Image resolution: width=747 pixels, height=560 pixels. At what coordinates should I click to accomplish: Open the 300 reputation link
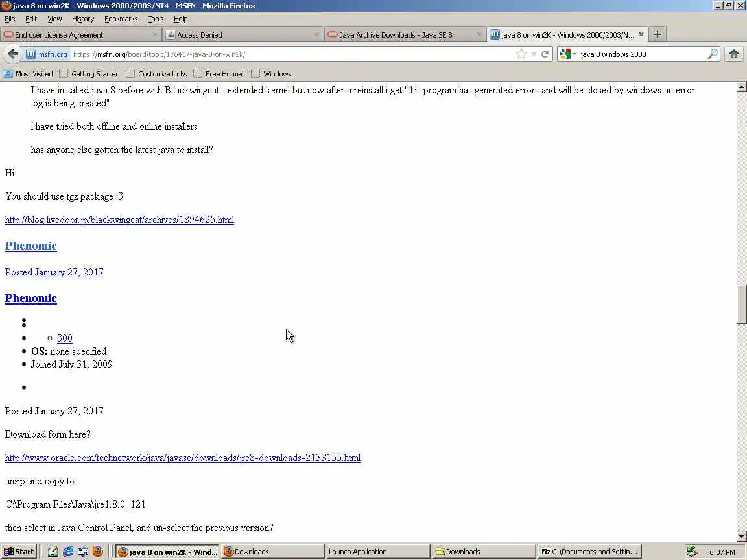[65, 338]
